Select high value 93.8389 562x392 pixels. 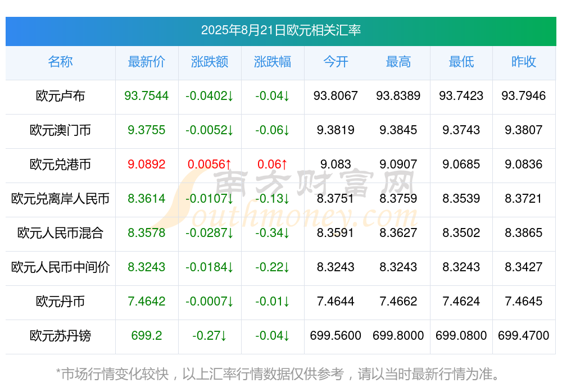[398, 95]
